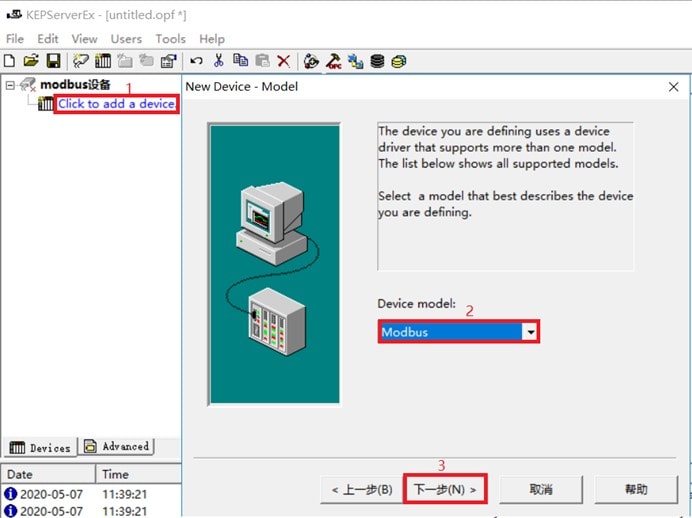Click the yellow database stack icon
The width and height of the screenshot is (692, 518).
click(399, 61)
